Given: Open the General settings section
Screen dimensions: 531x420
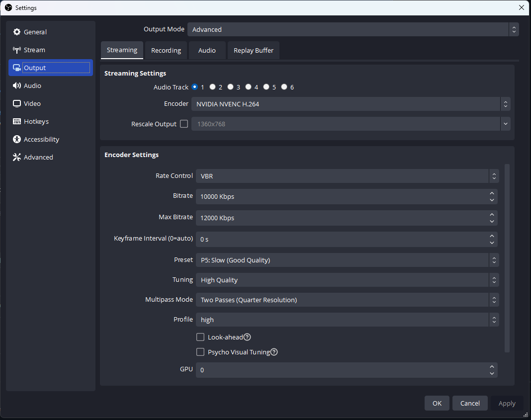Looking at the screenshot, I should click(x=34, y=32).
